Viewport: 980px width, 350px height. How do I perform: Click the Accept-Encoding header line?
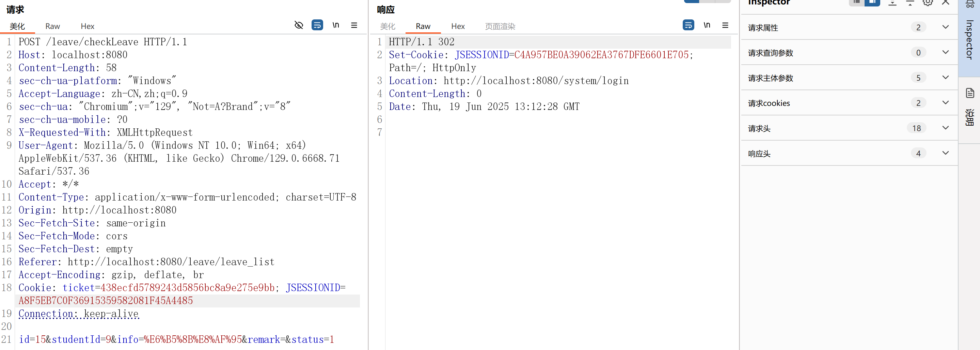click(111, 275)
